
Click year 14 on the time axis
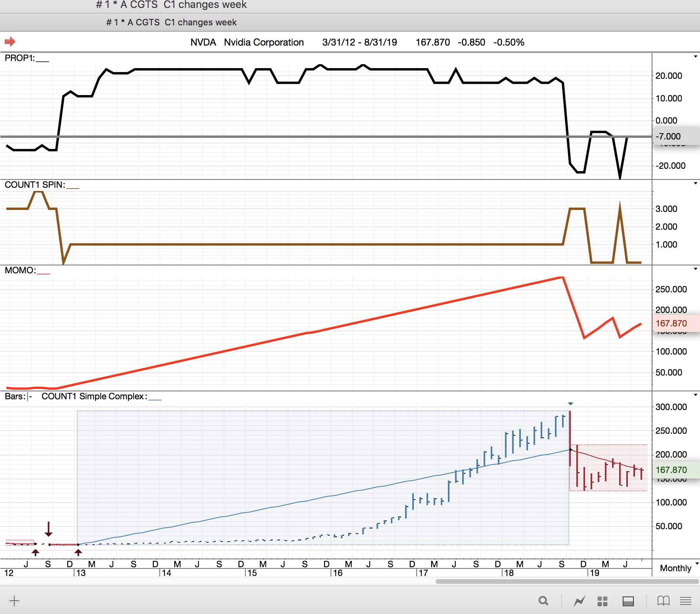point(167,573)
